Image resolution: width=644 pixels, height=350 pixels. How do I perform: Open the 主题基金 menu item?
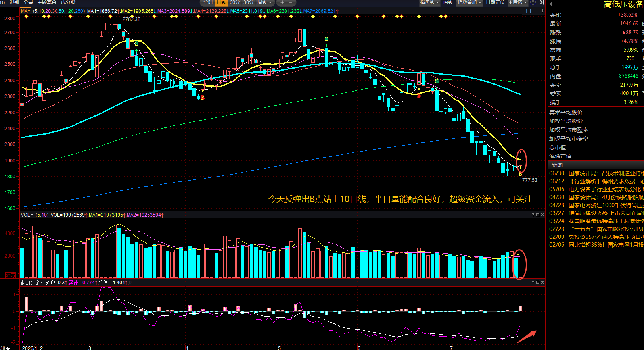(x=47, y=2)
